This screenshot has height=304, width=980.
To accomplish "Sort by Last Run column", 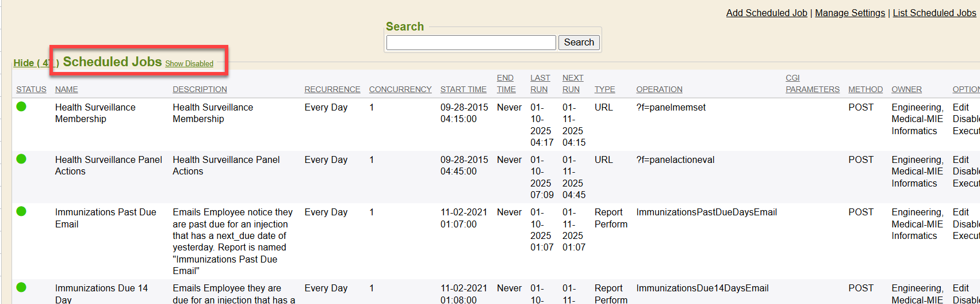I will click(x=539, y=83).
